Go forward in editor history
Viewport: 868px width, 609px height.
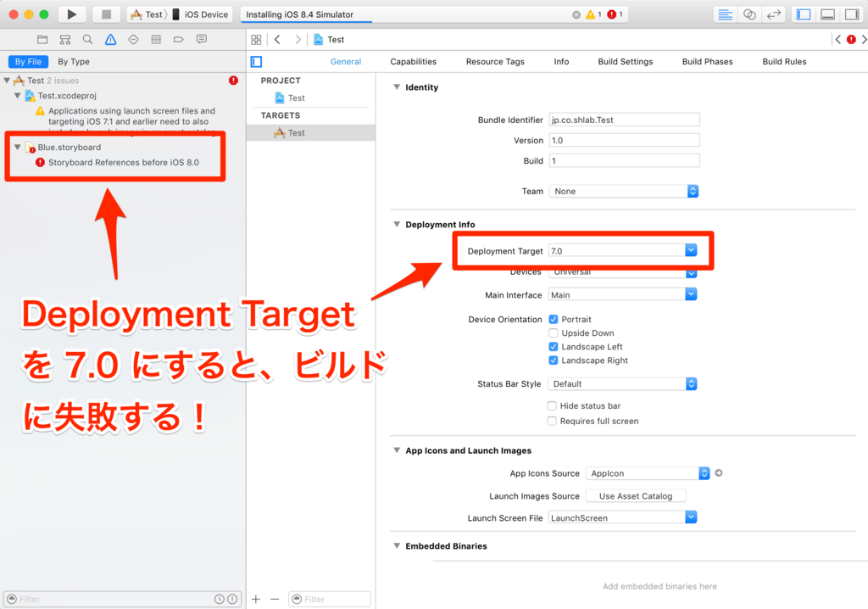pos(298,39)
